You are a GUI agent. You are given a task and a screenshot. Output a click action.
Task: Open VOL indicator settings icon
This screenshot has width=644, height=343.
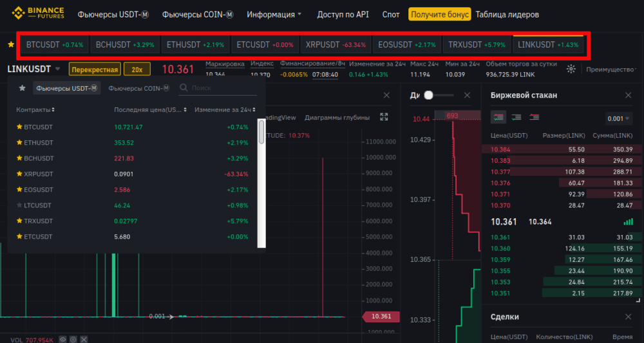[x=73, y=339]
